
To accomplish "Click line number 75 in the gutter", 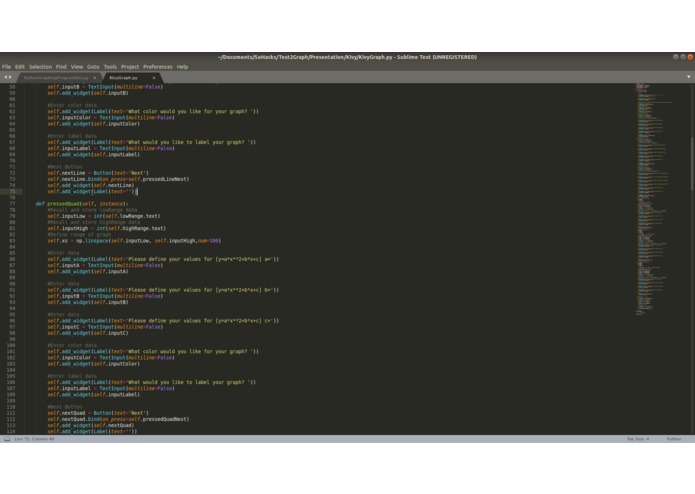I will coord(12,191).
